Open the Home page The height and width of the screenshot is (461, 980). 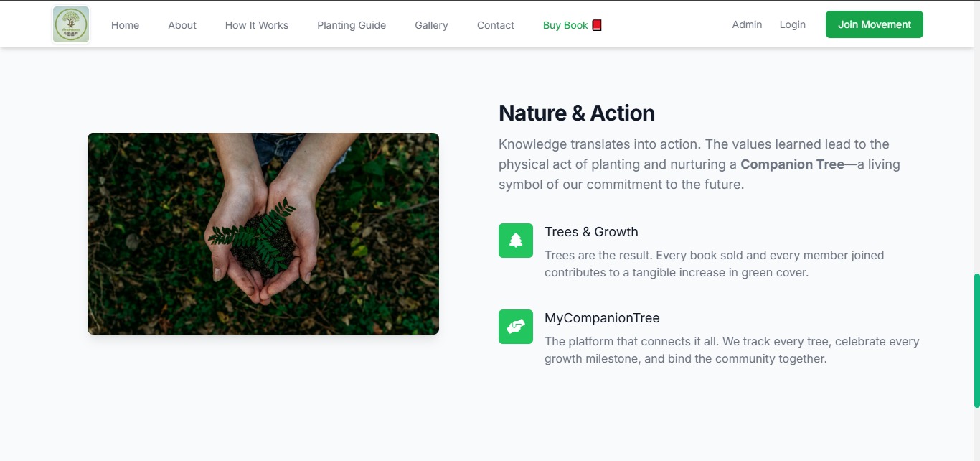[x=125, y=25]
